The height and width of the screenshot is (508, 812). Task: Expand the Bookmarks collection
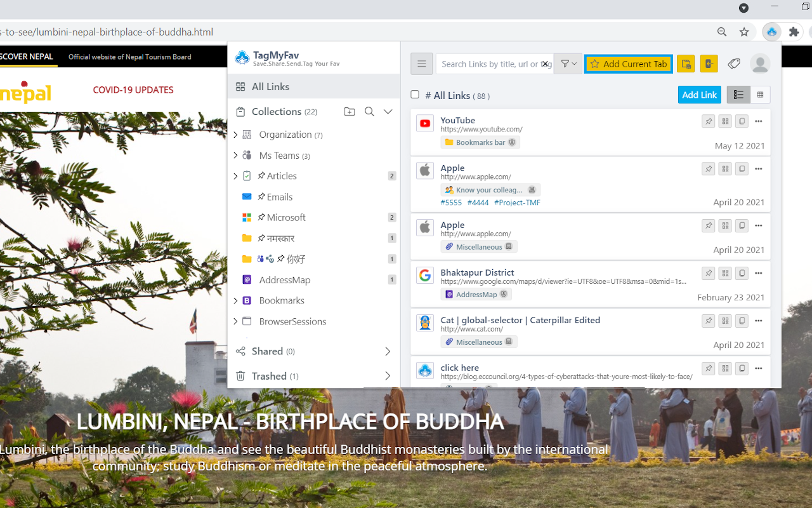point(235,300)
